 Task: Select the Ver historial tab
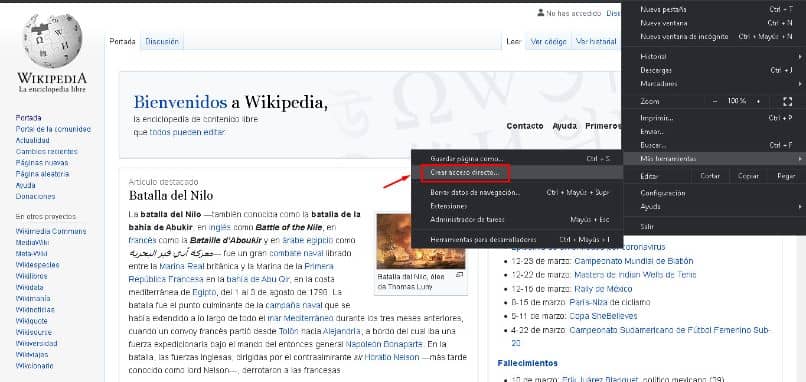click(596, 42)
